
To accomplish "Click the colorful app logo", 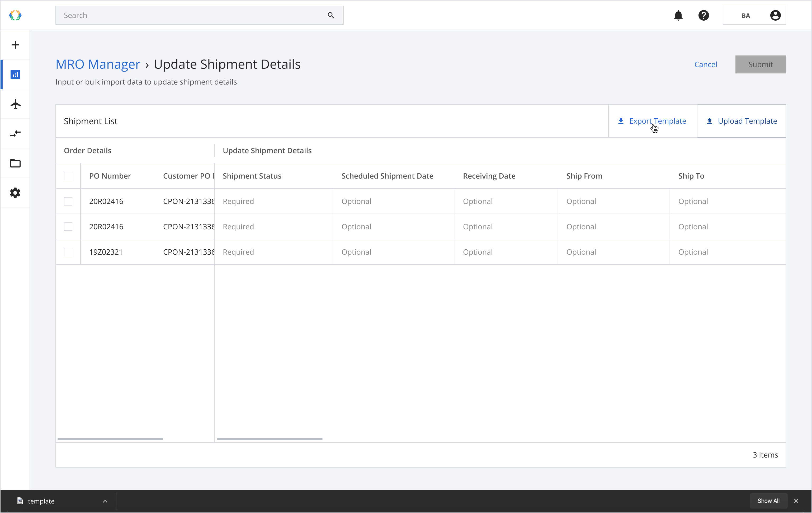I will [x=15, y=15].
